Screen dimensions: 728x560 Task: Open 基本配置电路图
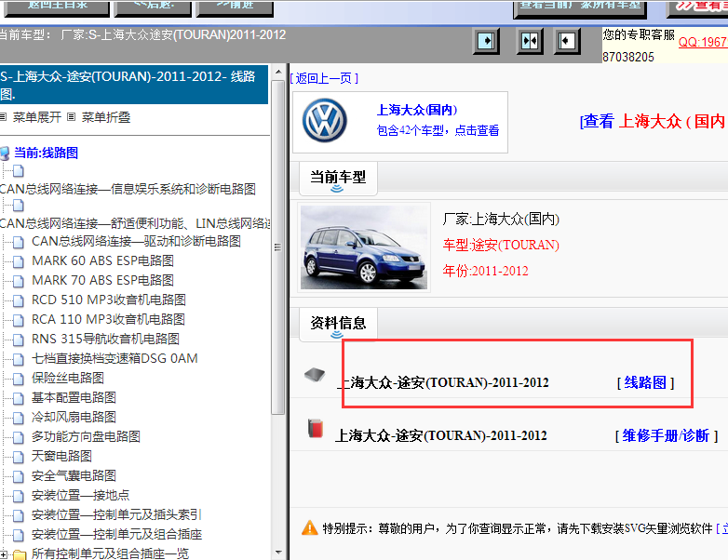(x=74, y=397)
